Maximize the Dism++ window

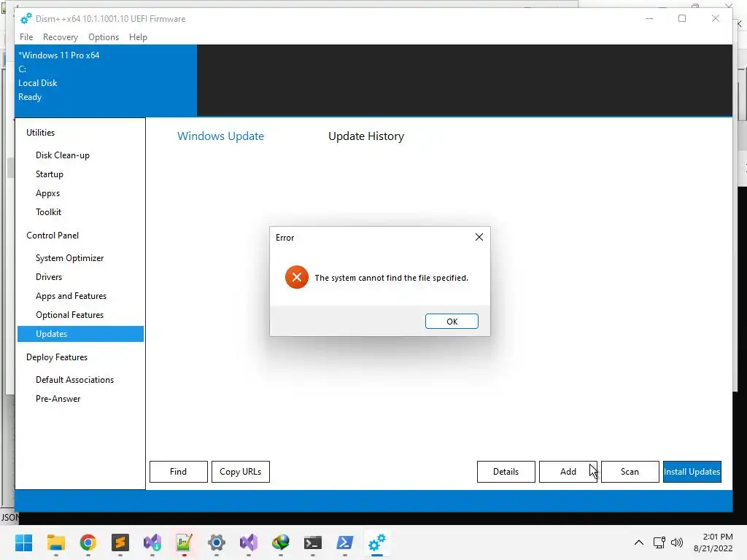click(682, 18)
